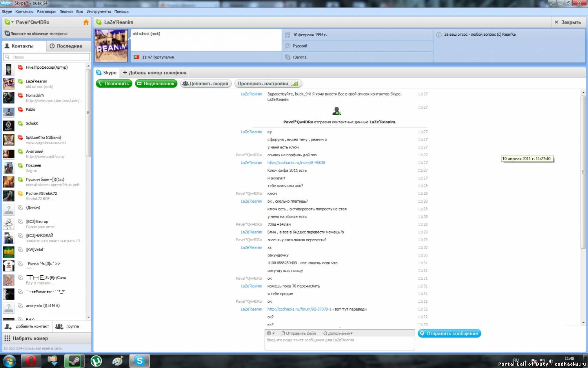Click the Добавить контакт button
Viewport: 588px width, 368px height.
tap(27, 327)
